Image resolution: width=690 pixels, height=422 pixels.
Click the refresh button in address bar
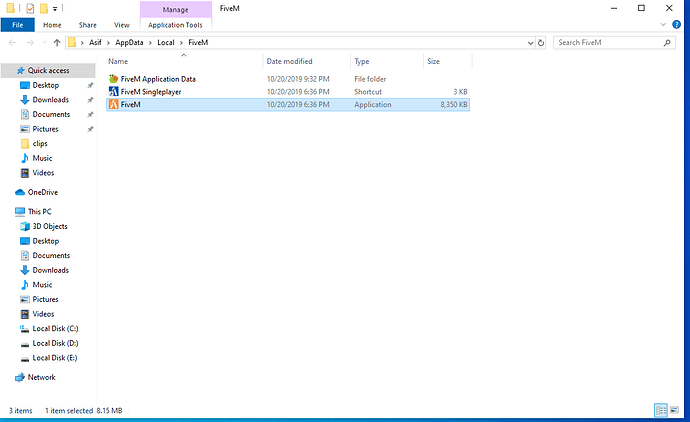coord(541,43)
